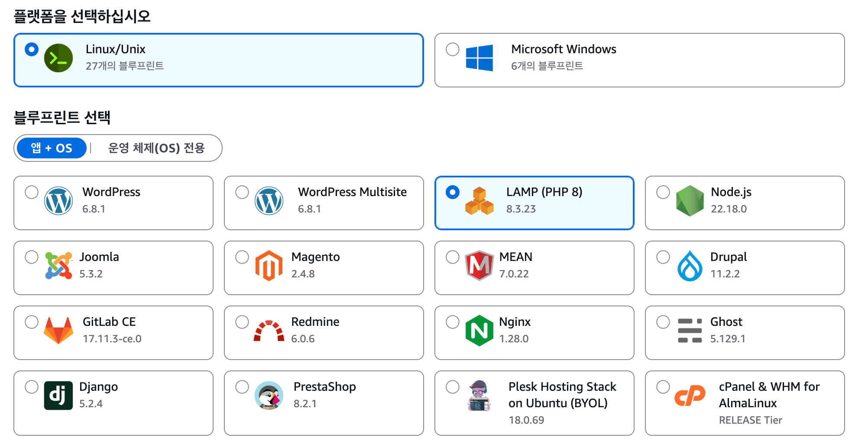The image size is (868, 444).
Task: Click the MEAN version 7.0.22 text
Action: click(514, 274)
